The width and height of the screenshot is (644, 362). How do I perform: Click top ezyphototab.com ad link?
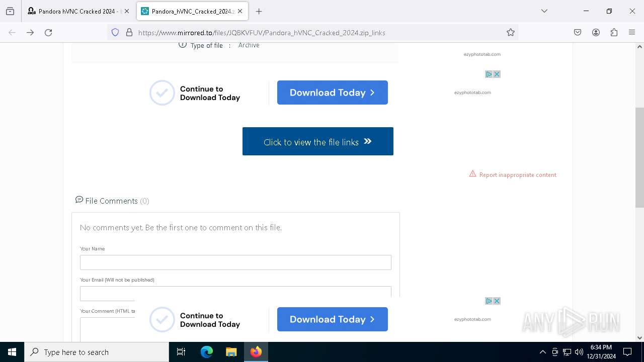[482, 54]
